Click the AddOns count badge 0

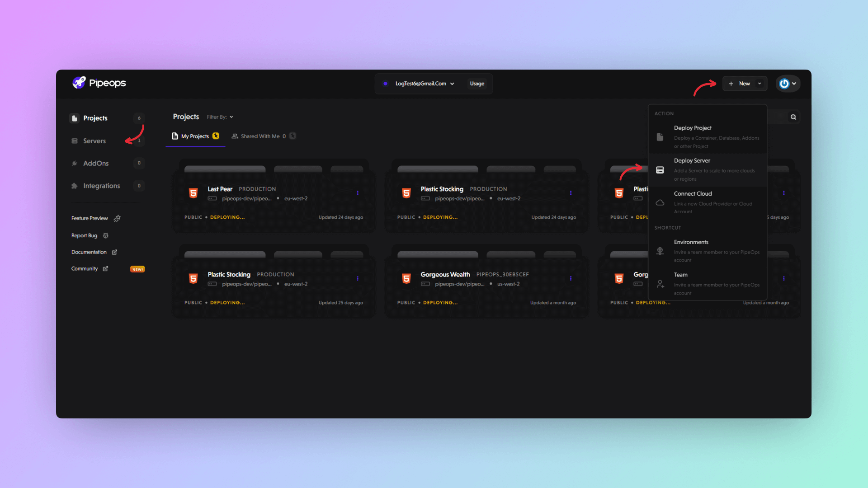(x=139, y=163)
